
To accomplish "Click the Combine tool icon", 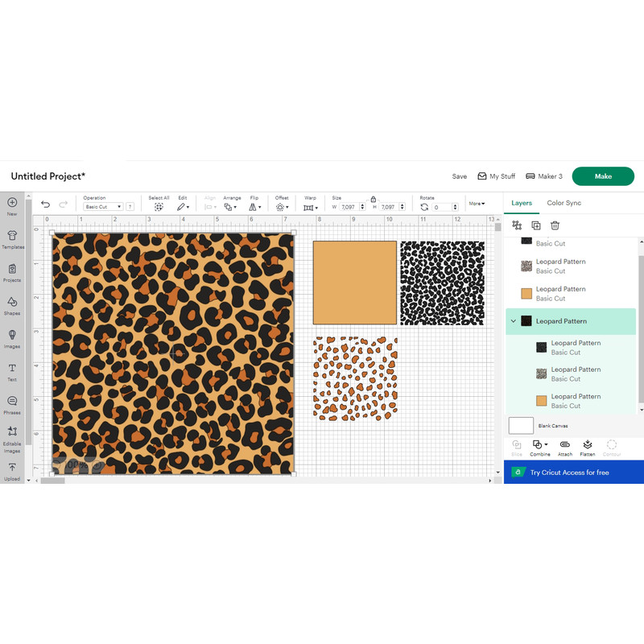I will (538, 444).
